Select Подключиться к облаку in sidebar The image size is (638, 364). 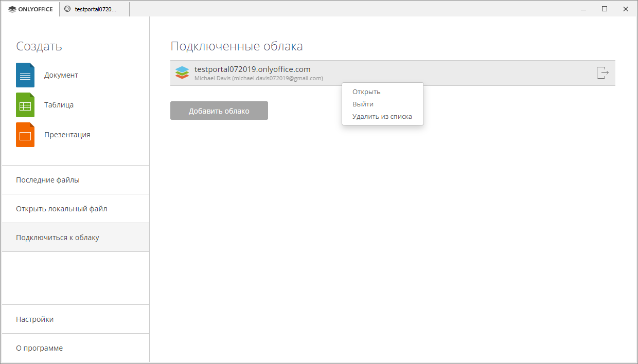tap(76, 238)
